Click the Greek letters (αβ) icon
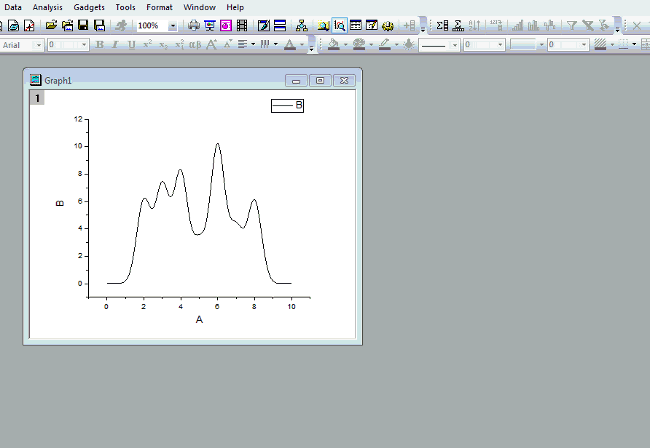Image resolution: width=650 pixels, height=448 pixels. 195,45
